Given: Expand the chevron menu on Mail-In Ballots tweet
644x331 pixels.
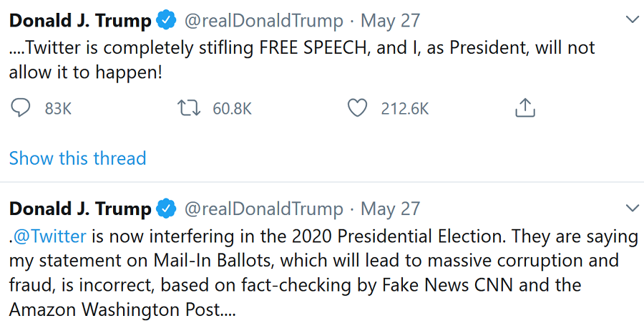Looking at the screenshot, I should point(632,208).
